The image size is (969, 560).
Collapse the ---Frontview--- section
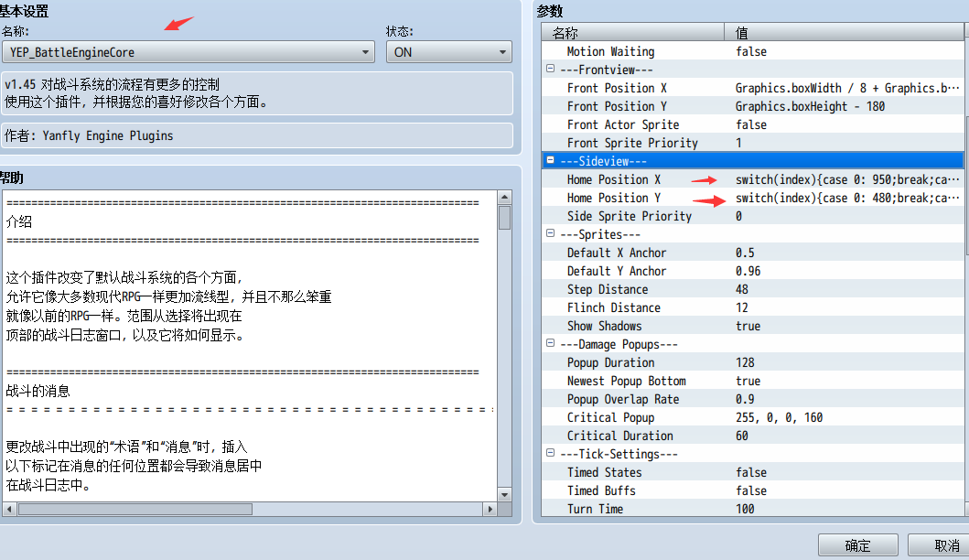tap(550, 69)
